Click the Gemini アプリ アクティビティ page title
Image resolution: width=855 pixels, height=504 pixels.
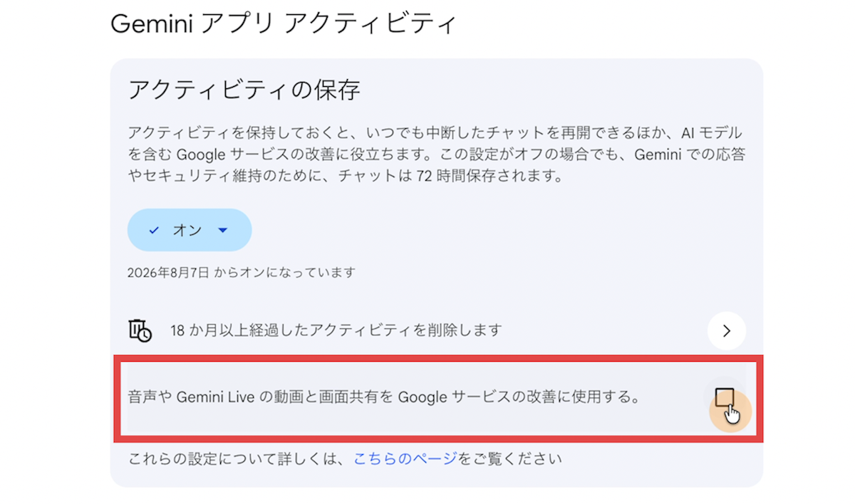coord(283,23)
